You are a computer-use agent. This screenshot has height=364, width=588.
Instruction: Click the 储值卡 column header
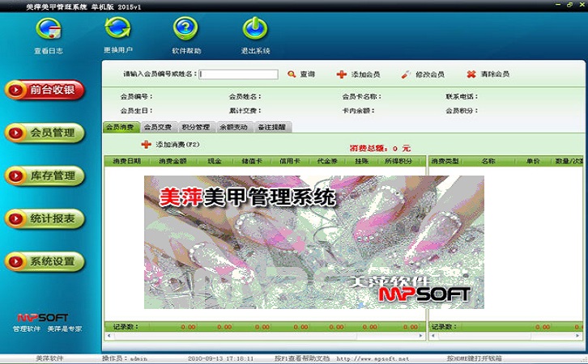coord(252,161)
